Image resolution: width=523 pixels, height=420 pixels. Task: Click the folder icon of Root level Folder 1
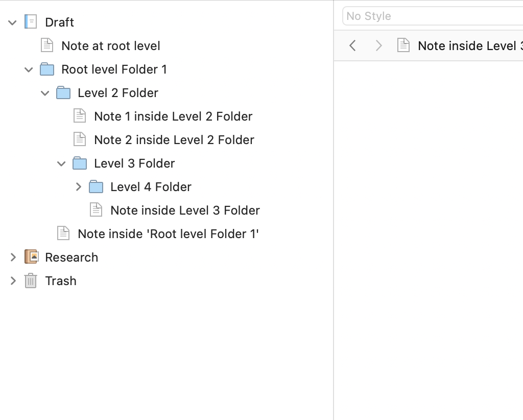pyautogui.click(x=47, y=69)
